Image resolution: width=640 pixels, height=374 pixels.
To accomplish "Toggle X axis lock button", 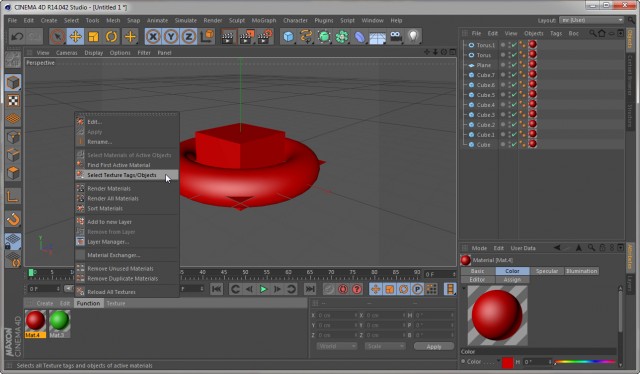I will (x=153, y=37).
